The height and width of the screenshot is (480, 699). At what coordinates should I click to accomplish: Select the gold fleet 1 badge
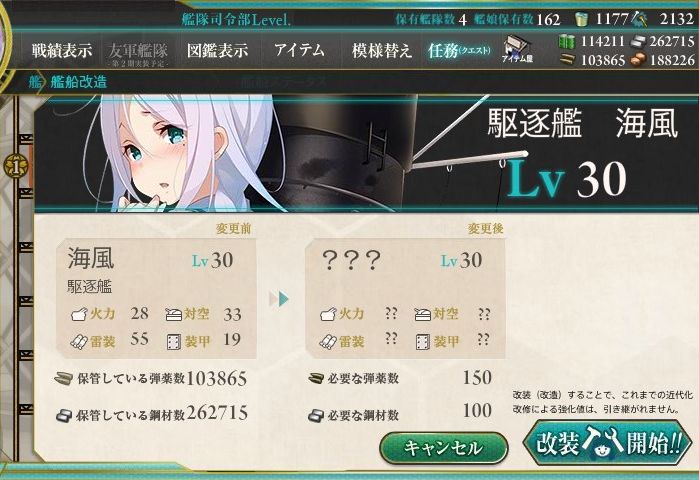point(16,167)
